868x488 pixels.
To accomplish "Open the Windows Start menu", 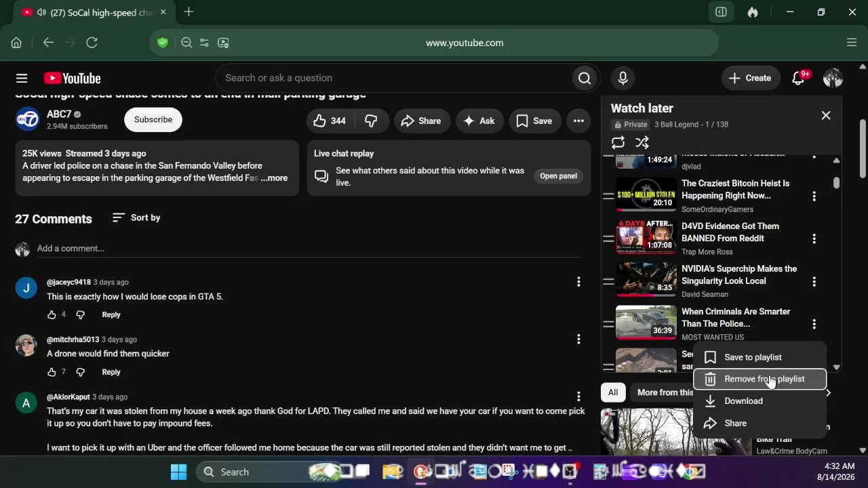I will click(x=179, y=472).
